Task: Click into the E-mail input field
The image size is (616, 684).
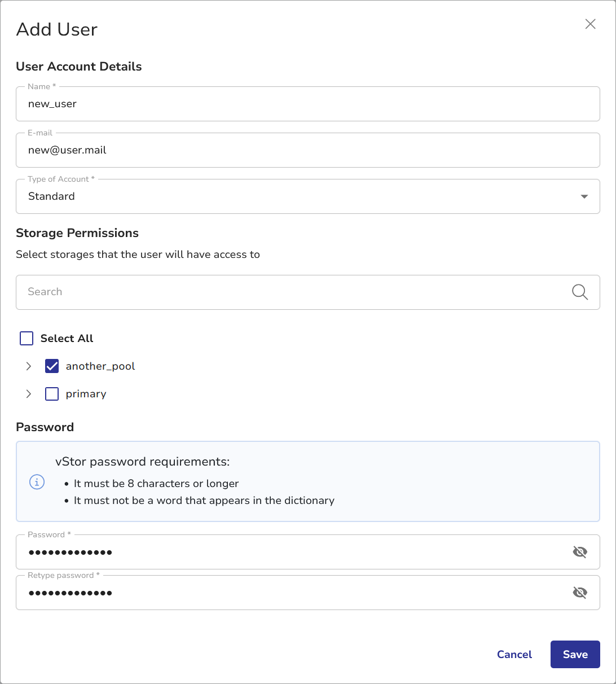Action: 307,150
